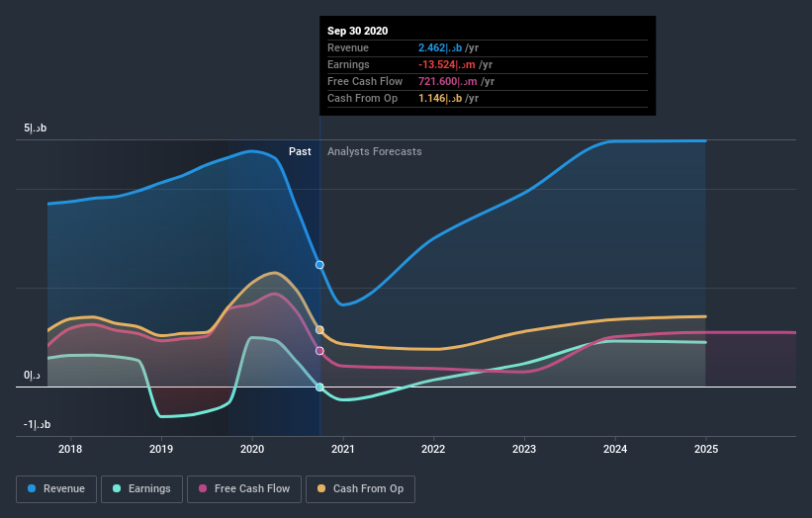
Task: Click the blue Revenue data point marker
Action: point(320,265)
